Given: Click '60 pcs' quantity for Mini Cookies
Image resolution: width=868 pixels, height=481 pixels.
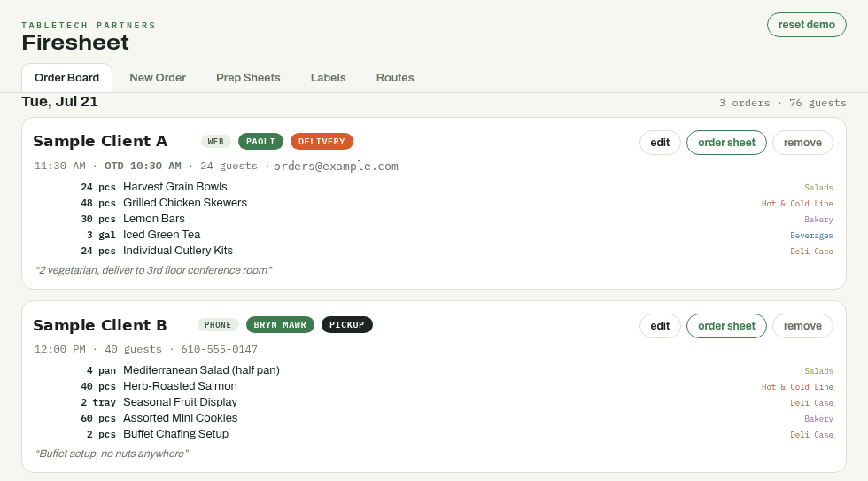Looking at the screenshot, I should point(98,419).
